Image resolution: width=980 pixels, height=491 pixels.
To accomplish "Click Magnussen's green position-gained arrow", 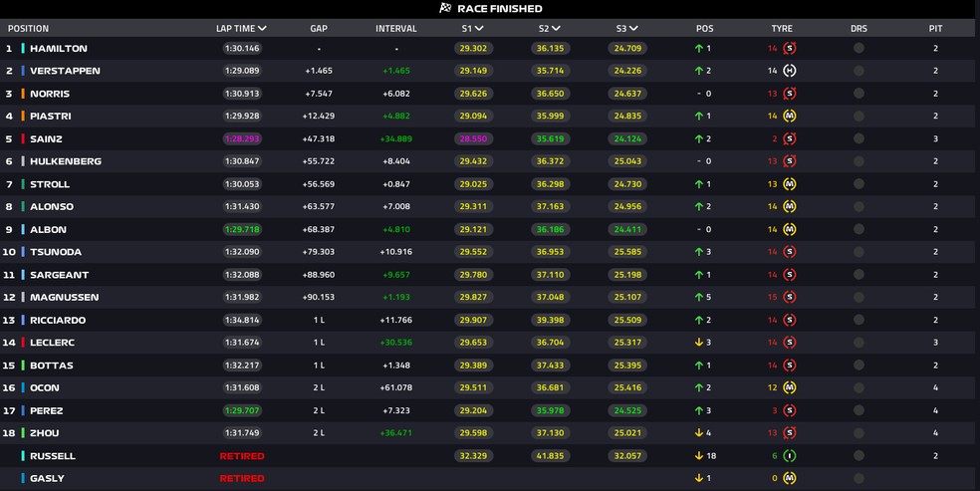I will click(698, 297).
